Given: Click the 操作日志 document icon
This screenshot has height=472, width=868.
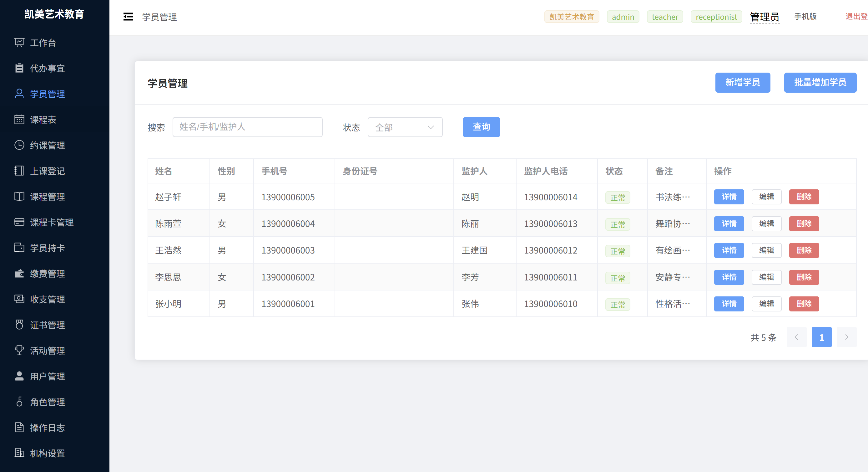Looking at the screenshot, I should click(x=19, y=428).
